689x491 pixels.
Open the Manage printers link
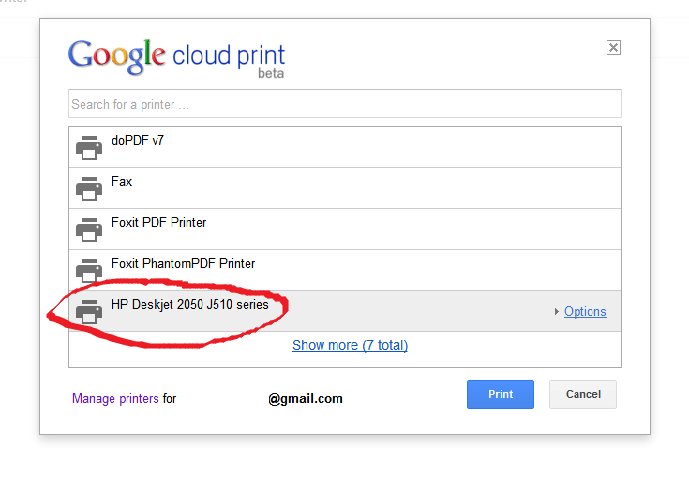[x=115, y=399]
